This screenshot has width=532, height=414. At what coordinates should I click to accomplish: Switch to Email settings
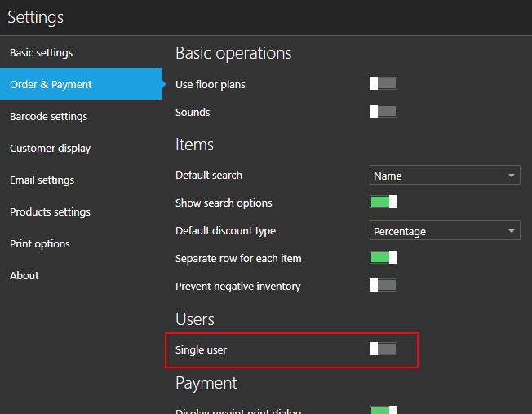pyautogui.click(x=42, y=180)
